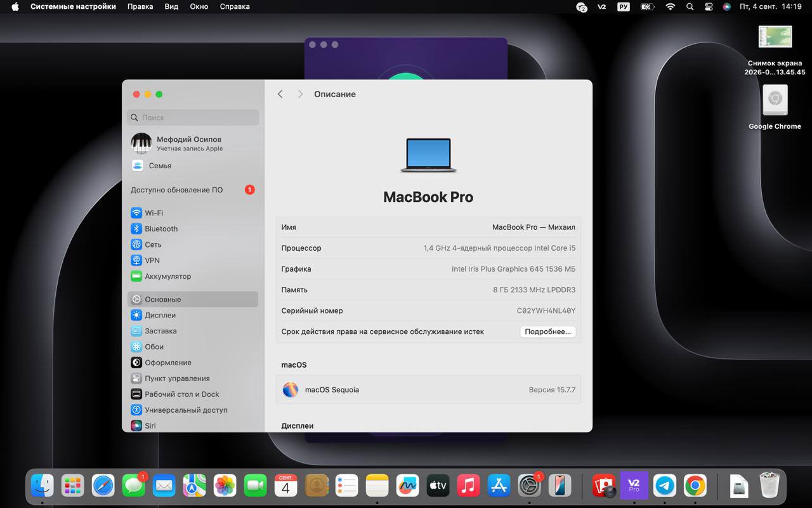Open Заставка screensaver settings
The height and width of the screenshot is (508, 812).
(x=193, y=331)
